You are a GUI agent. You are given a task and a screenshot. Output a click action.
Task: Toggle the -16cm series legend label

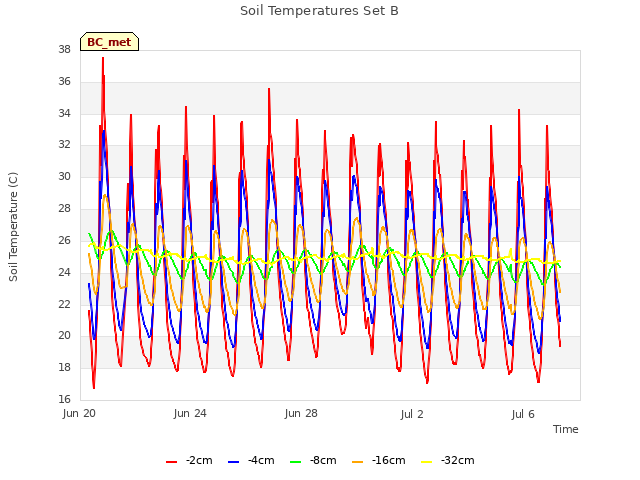(389, 460)
